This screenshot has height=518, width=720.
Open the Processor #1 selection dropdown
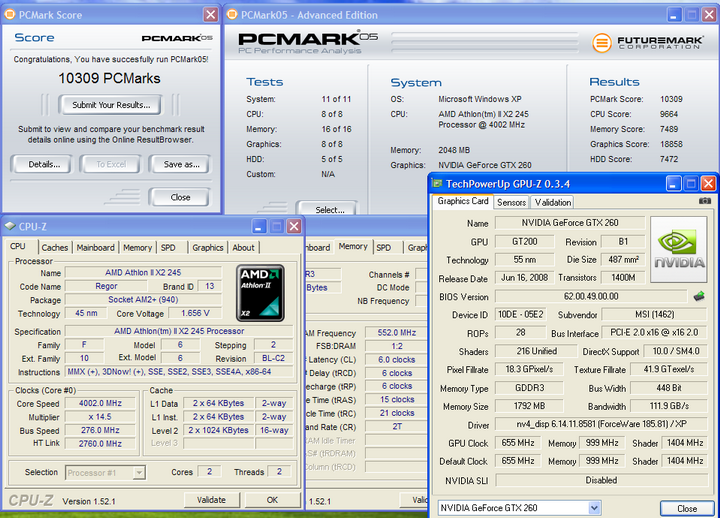(x=139, y=472)
